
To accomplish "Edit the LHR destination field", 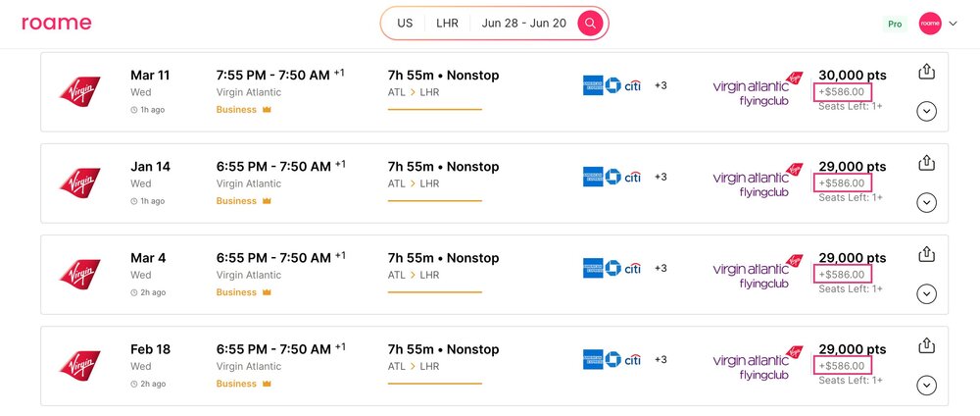I will click(x=447, y=23).
